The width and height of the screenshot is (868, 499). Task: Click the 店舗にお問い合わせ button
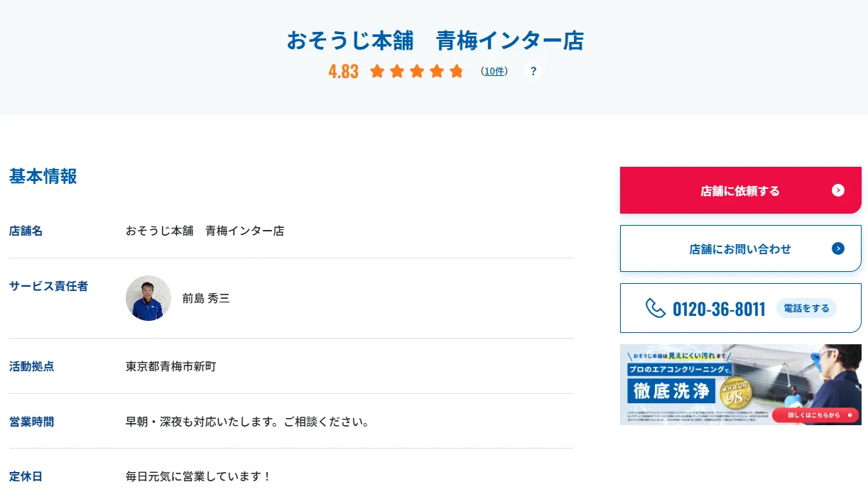click(x=741, y=248)
